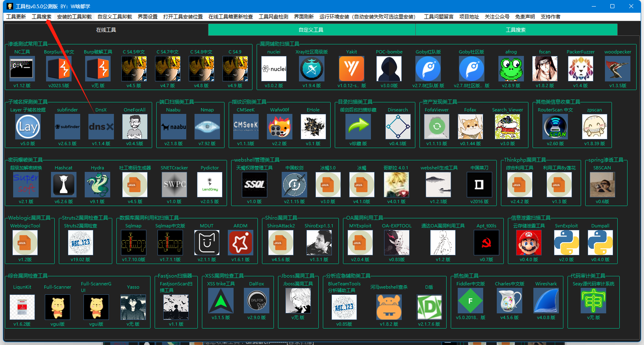This screenshot has width=644, height=345.
Task: Launch 哥斯拉 4.0.1 icon
Action: click(x=396, y=185)
